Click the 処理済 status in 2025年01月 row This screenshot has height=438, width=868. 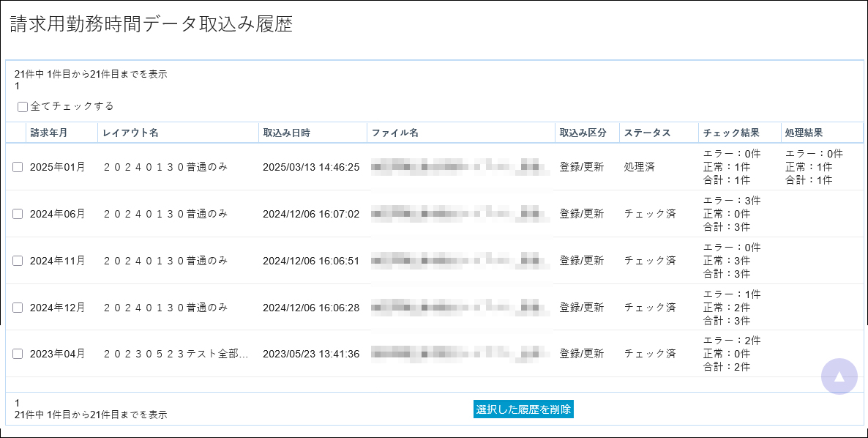[640, 167]
